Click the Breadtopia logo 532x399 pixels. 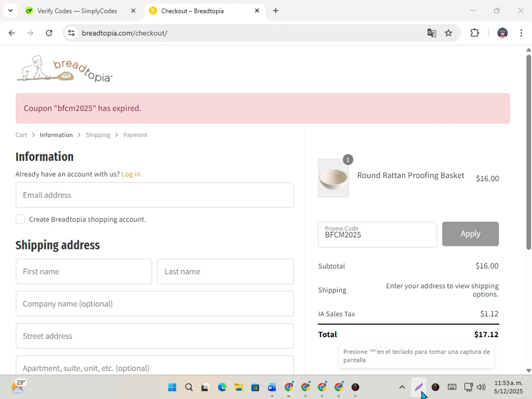(65, 68)
